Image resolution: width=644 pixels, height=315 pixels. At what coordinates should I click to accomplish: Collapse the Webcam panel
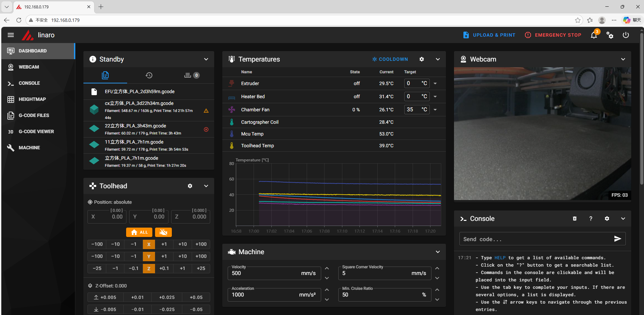coord(623,59)
